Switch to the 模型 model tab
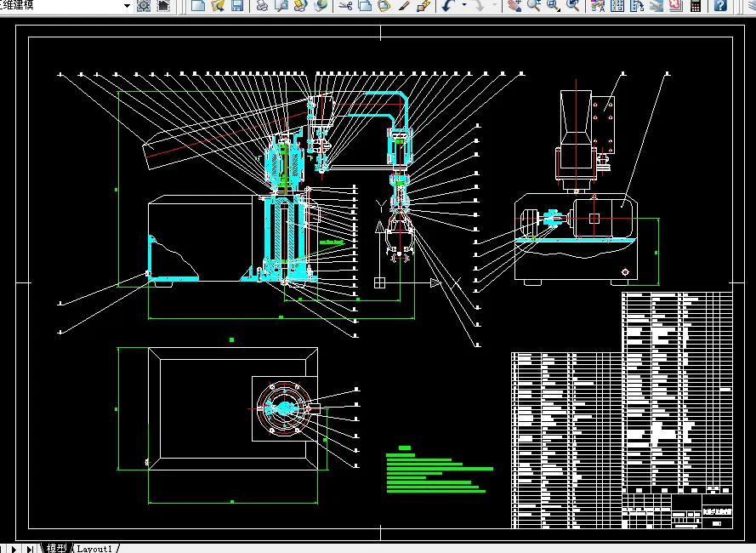This screenshot has width=756, height=553. pyautogui.click(x=56, y=548)
